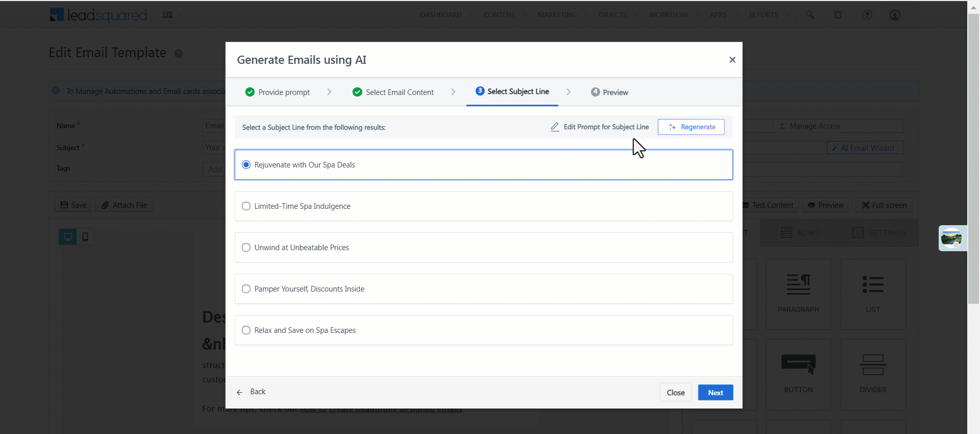Go to the Select Email Content step

393,92
